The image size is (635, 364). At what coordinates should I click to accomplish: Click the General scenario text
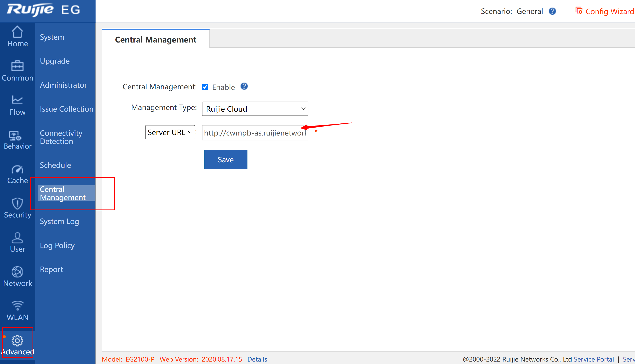530,11
